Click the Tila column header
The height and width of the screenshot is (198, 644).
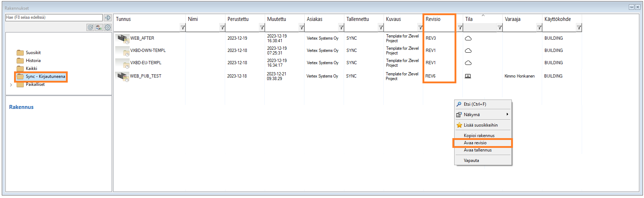469,19
